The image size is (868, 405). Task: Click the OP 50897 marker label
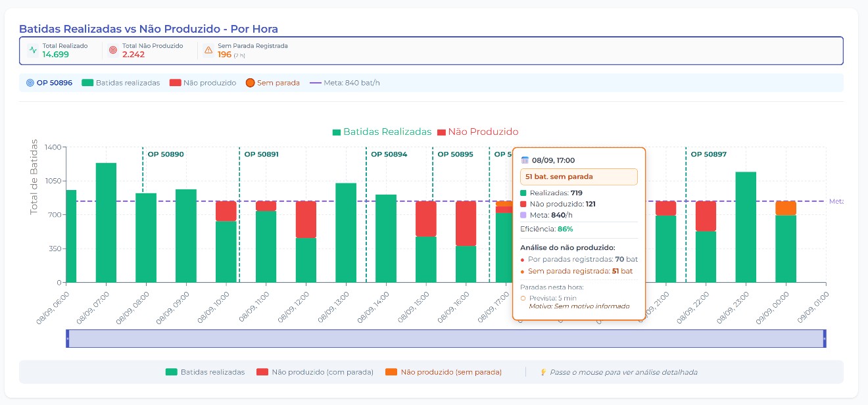[x=709, y=155]
